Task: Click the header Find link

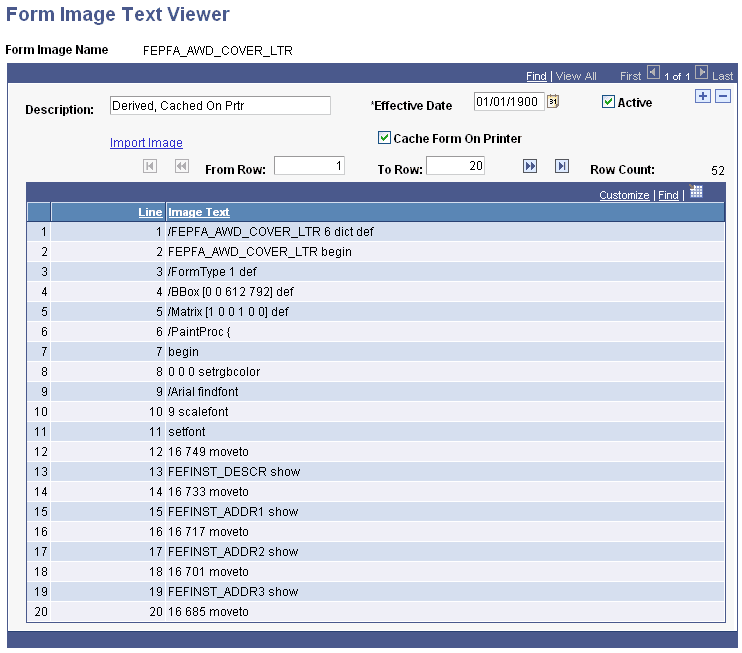Action: (536, 76)
